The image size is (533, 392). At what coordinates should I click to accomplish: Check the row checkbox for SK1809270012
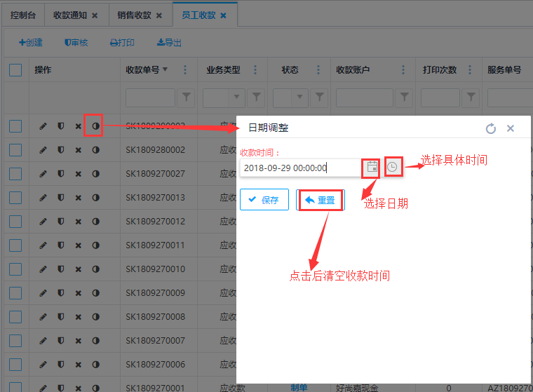coord(15,222)
